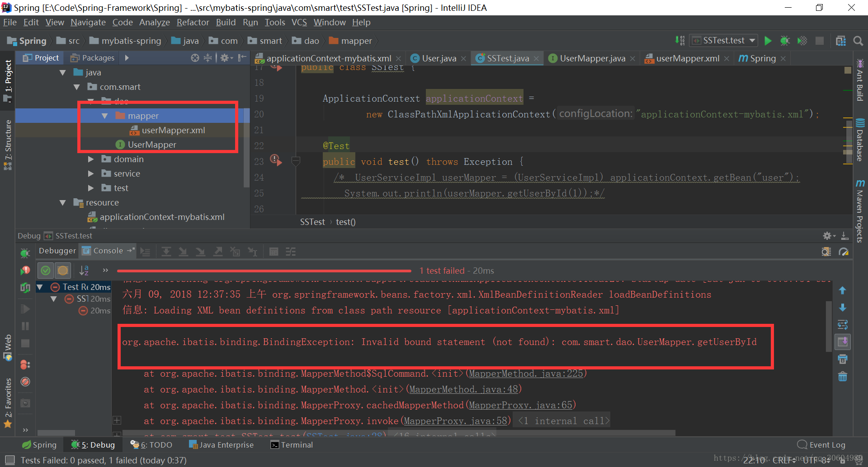Image resolution: width=868 pixels, height=467 pixels.
Task: Start debugging with the bug icon in main toolbar
Action: pyautogui.click(x=785, y=41)
